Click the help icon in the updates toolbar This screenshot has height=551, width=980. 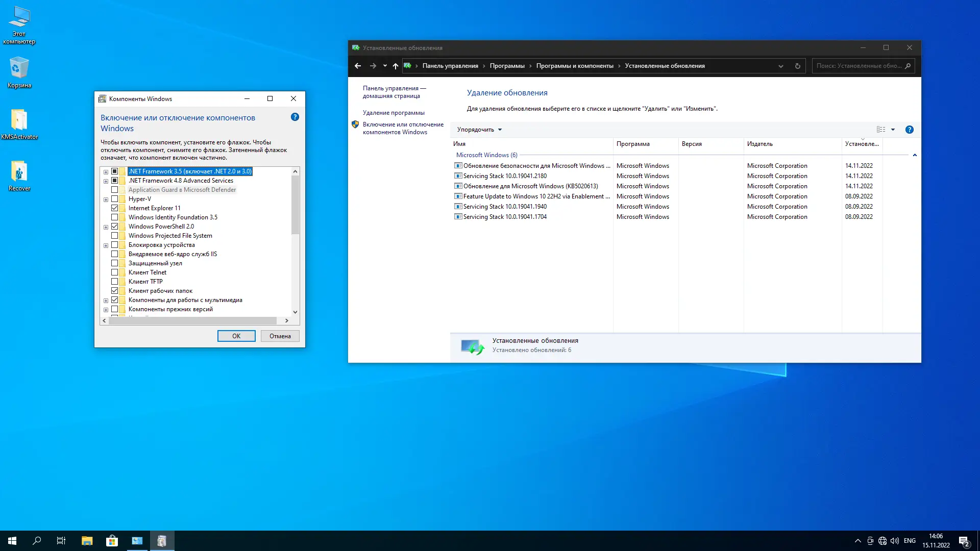[x=909, y=130]
